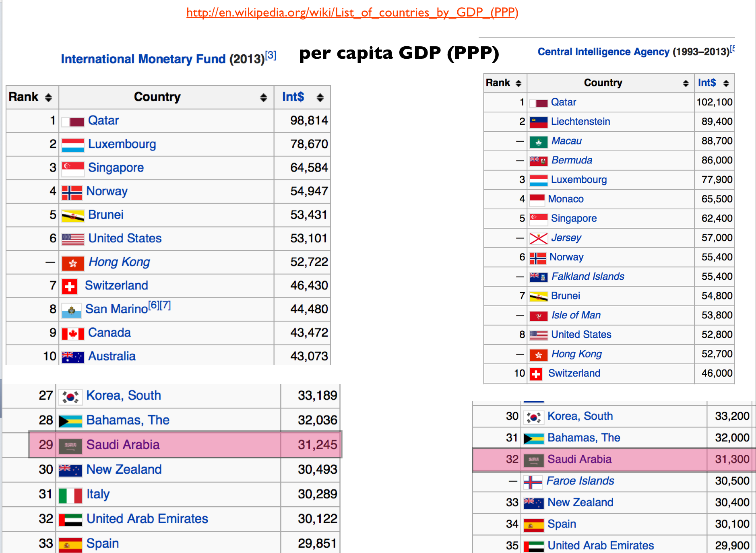The image size is (756, 553).
Task: Click Bahamas flag in IMF table
Action: [70, 421]
